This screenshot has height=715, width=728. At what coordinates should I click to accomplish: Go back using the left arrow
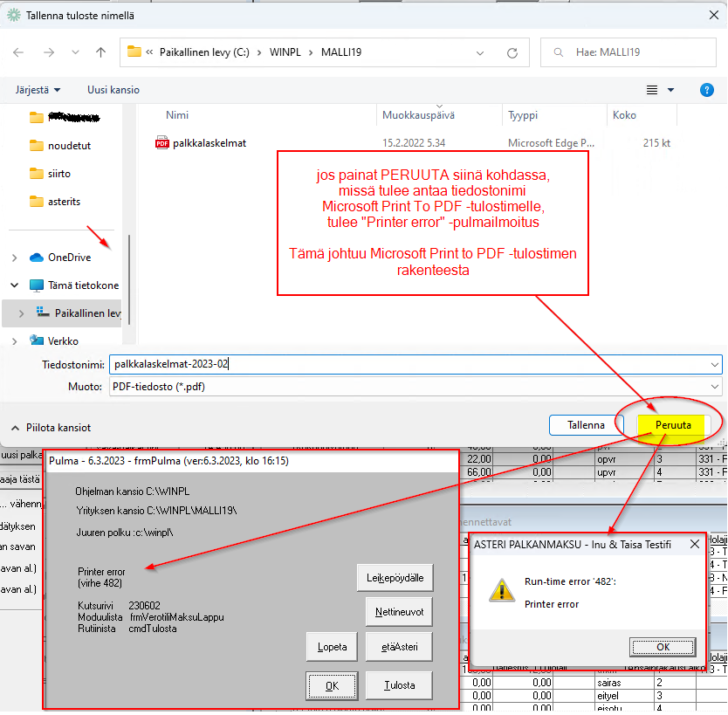coord(18,52)
